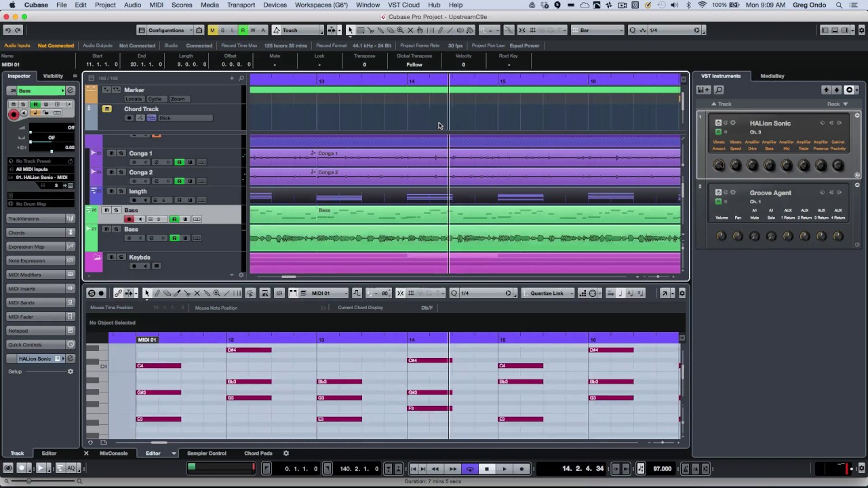868x488 pixels.
Task: Click Record on the transport bar
Action: coord(521,468)
